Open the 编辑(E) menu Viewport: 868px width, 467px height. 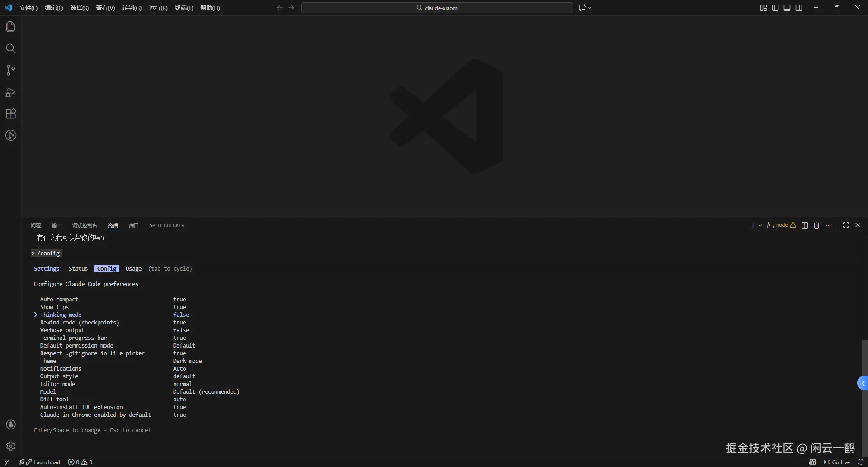(54, 8)
